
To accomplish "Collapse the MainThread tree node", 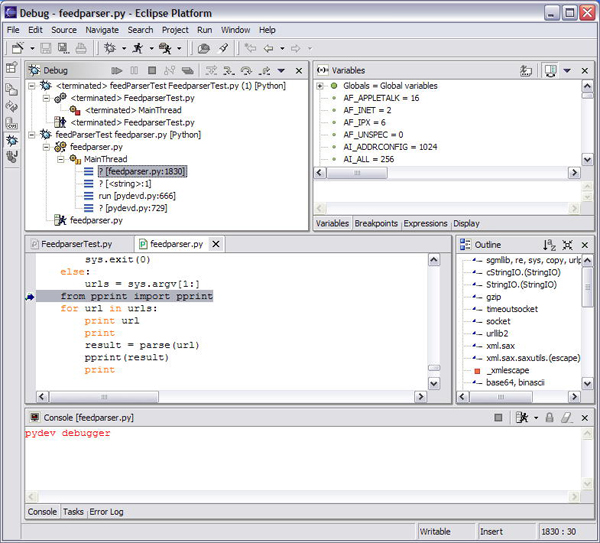I will point(60,159).
